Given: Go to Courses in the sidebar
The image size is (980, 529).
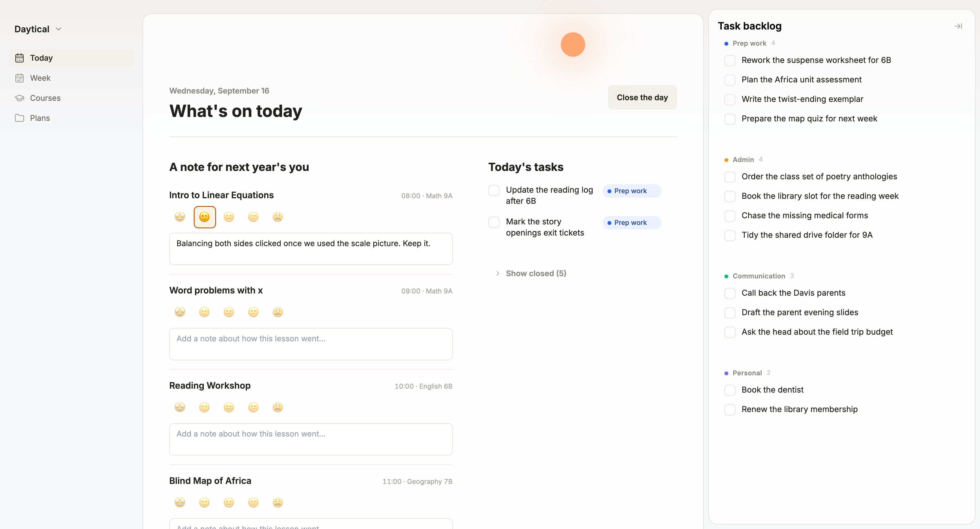Looking at the screenshot, I should (x=71, y=98).
